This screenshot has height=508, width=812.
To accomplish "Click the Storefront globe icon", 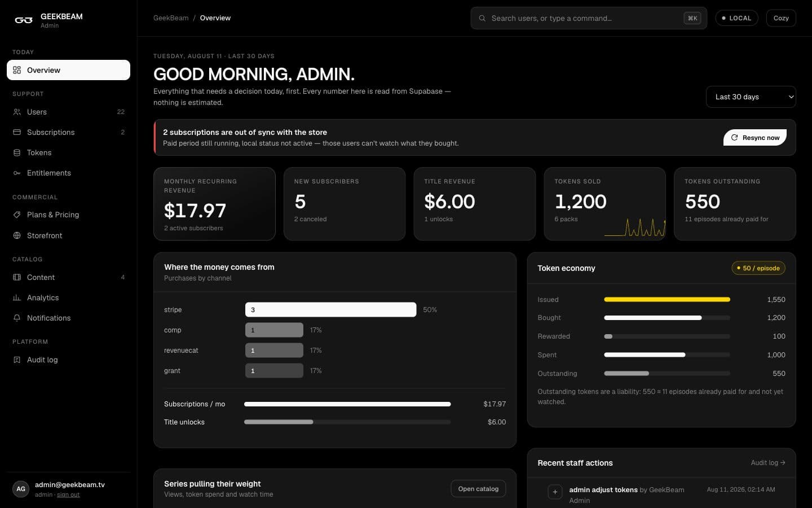I will (17, 235).
